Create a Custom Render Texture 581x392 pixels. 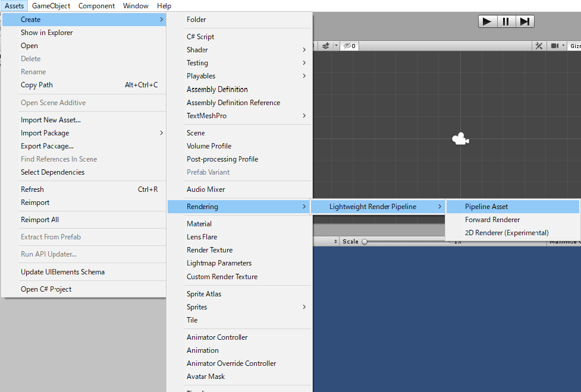tap(240, 277)
